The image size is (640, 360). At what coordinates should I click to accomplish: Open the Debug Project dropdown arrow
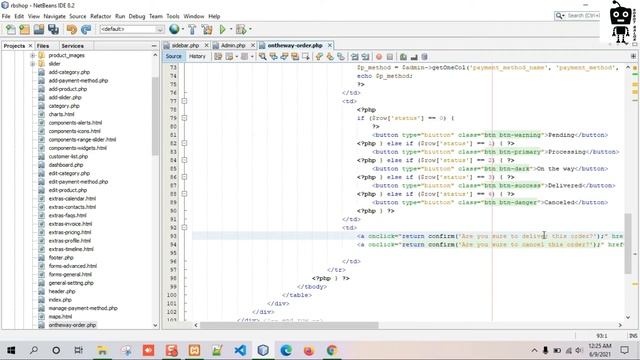point(250,29)
